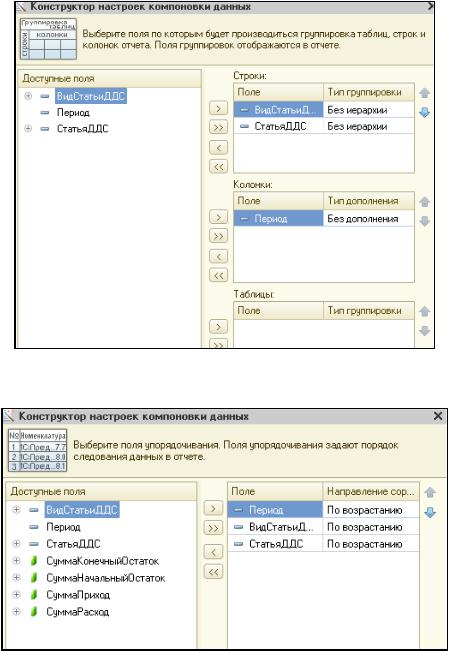Move Таблицы row down with arrow icon

(424, 331)
